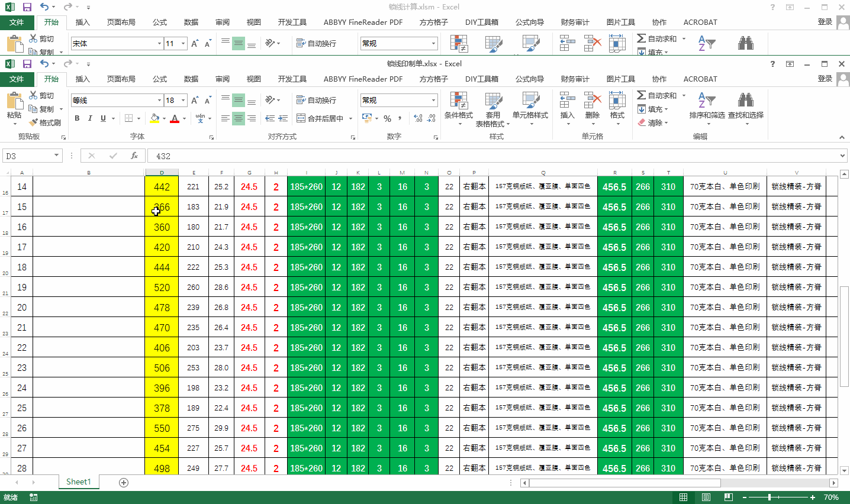Viewport: 850px width, 504px height.
Task: Toggle Underline formatting in the front window
Action: click(x=103, y=118)
